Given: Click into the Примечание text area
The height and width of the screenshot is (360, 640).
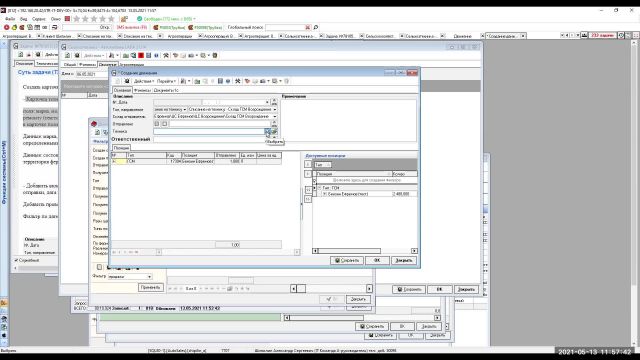Looking at the screenshot, I should pyautogui.click(x=349, y=120).
